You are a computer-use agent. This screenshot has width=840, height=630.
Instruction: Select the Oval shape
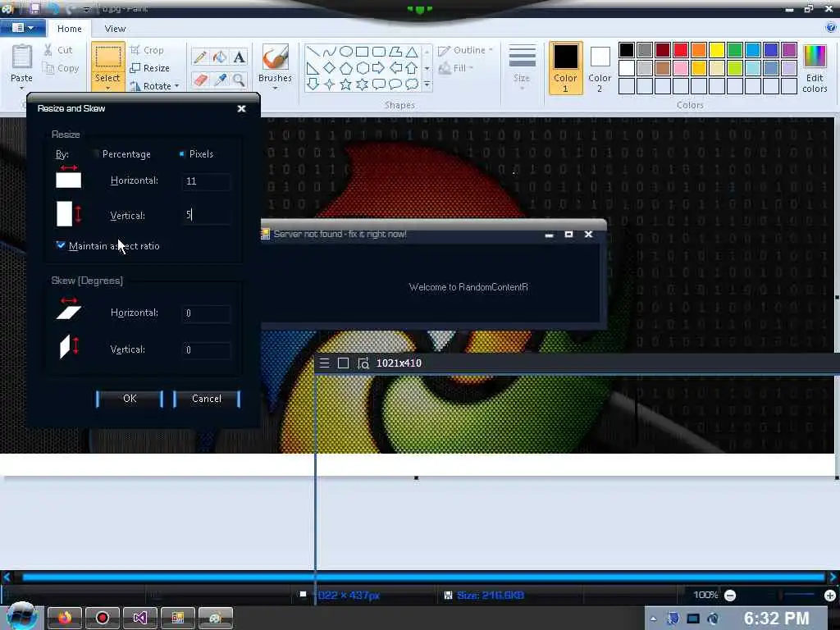[346, 52]
